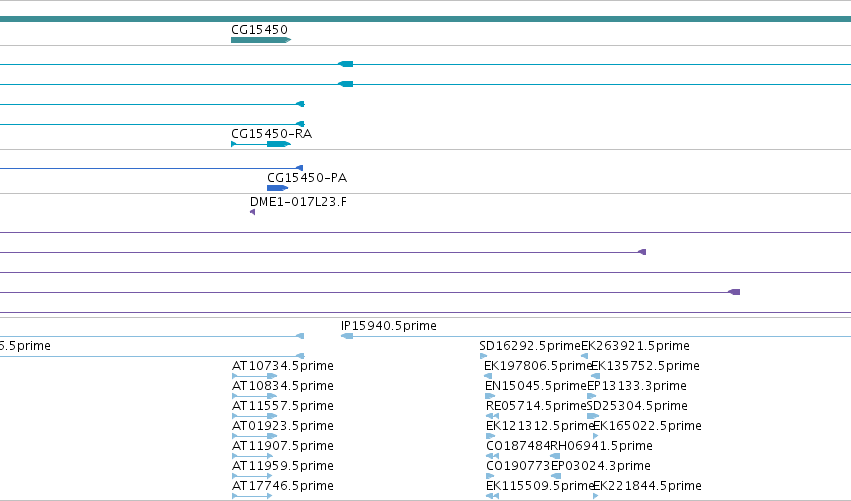Open the EK165022.5prime label
This screenshot has height=501, width=851.
pos(647,426)
